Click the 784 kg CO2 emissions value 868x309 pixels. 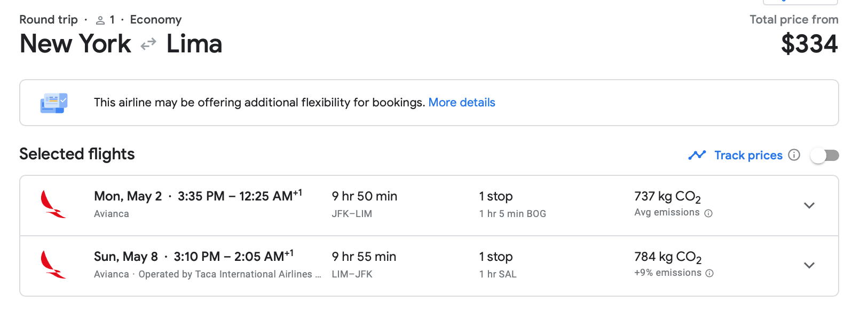click(x=667, y=257)
